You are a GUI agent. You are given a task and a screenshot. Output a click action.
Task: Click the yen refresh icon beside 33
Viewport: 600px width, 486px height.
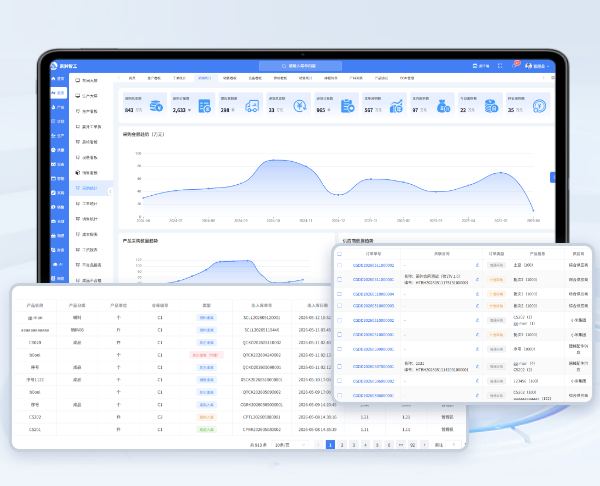(300, 106)
